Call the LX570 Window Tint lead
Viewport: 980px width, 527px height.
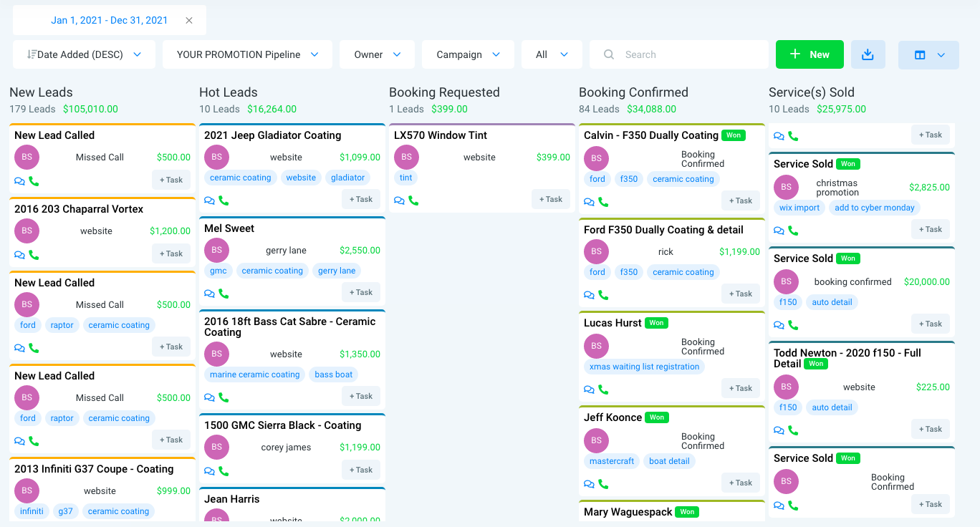point(413,200)
